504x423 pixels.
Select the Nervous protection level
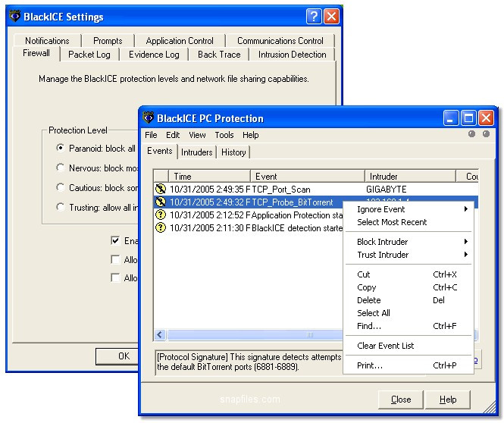click(x=60, y=168)
